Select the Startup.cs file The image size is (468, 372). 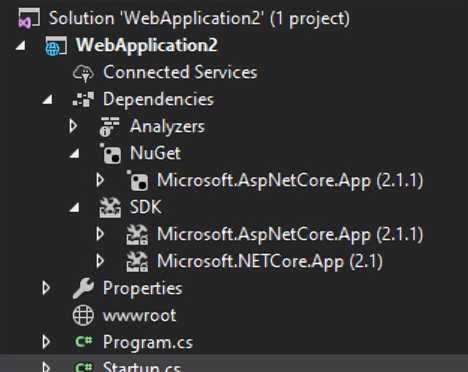pos(141,366)
